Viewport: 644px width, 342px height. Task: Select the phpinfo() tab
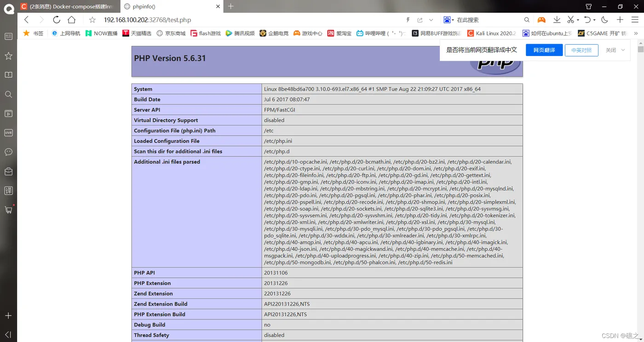pos(172,6)
